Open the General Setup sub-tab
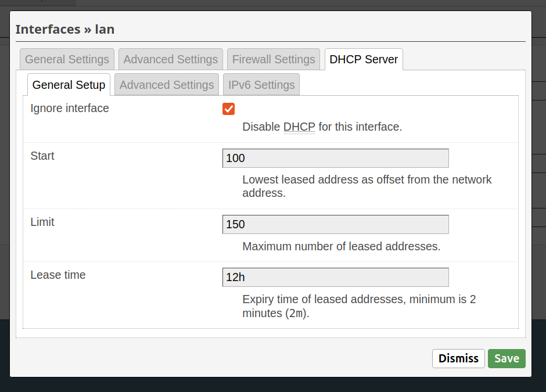 pos(68,84)
